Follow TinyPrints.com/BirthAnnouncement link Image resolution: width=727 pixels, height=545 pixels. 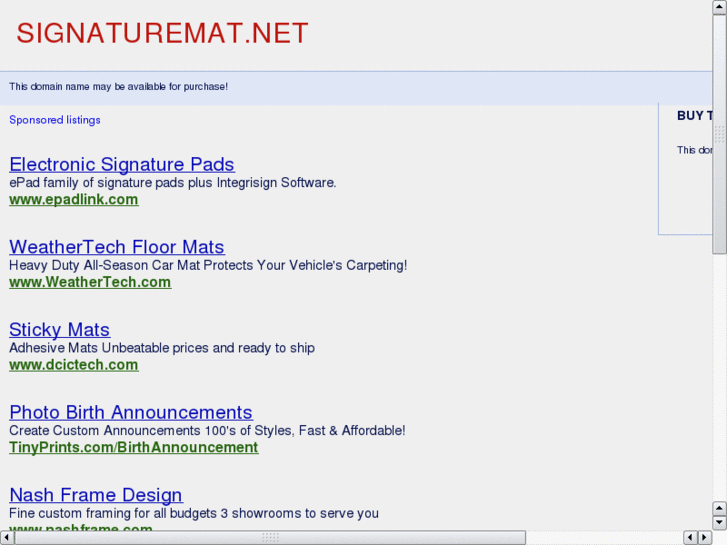(x=134, y=447)
